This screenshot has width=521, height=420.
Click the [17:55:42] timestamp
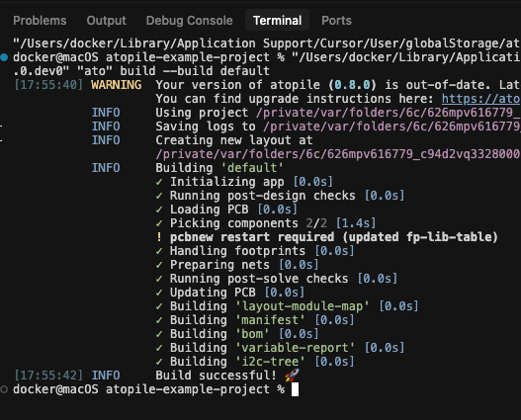click(48, 376)
